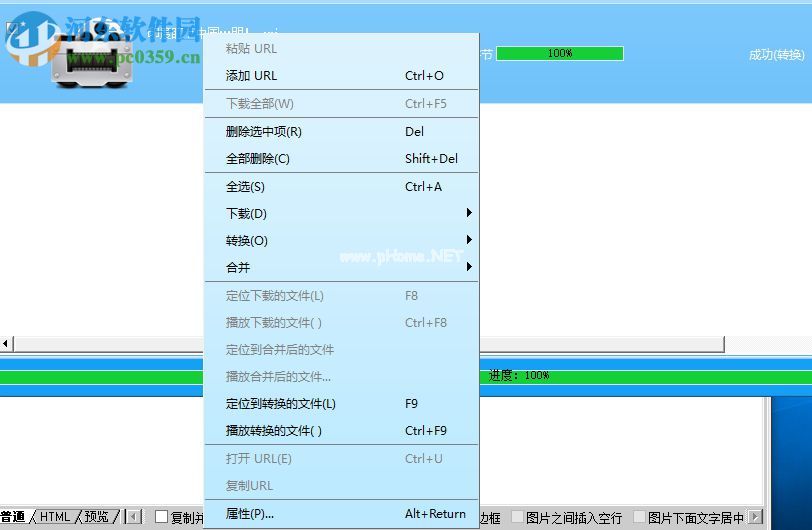Image resolution: width=812 pixels, height=530 pixels.
Task: Expand arrow beside 转换(O)
Action: pyautogui.click(x=469, y=239)
